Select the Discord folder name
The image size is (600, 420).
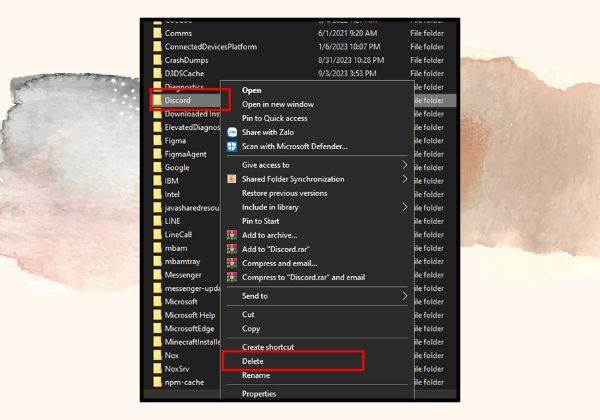tap(178, 100)
